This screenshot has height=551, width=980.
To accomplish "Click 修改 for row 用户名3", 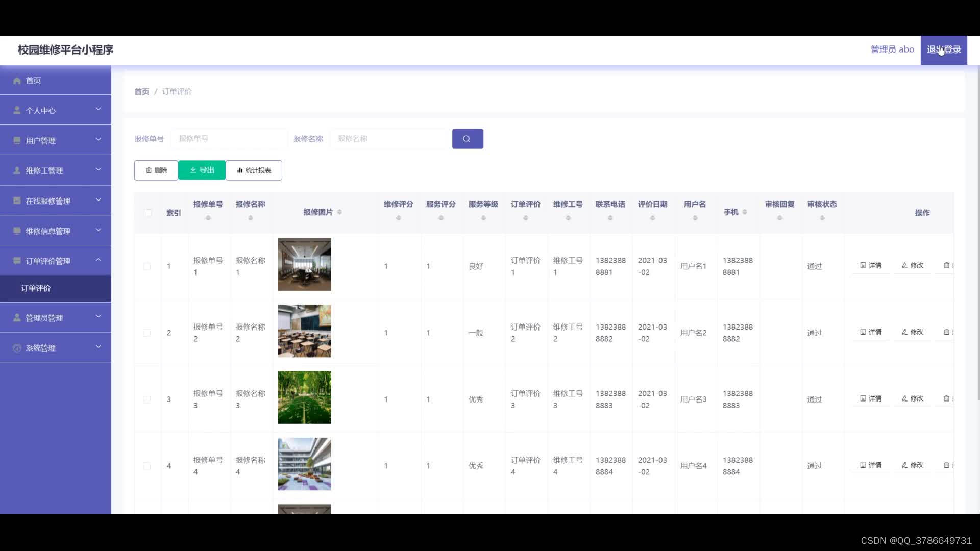I will pyautogui.click(x=913, y=398).
